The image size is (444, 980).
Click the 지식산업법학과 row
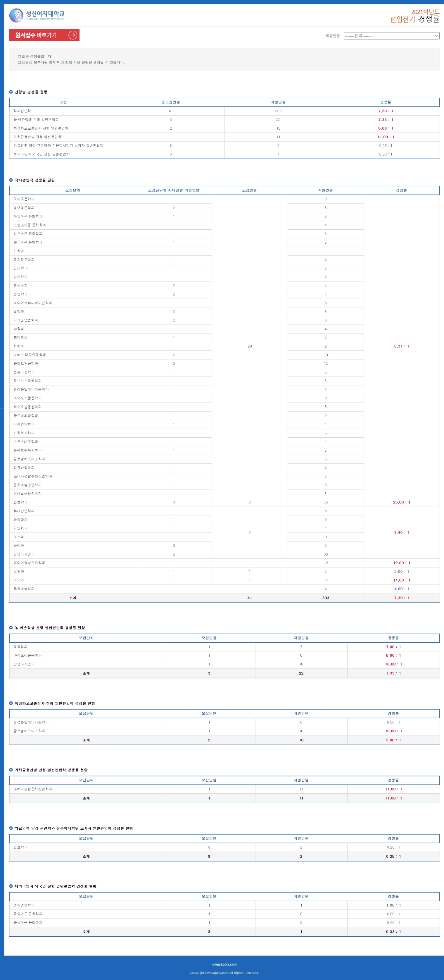pos(224,320)
